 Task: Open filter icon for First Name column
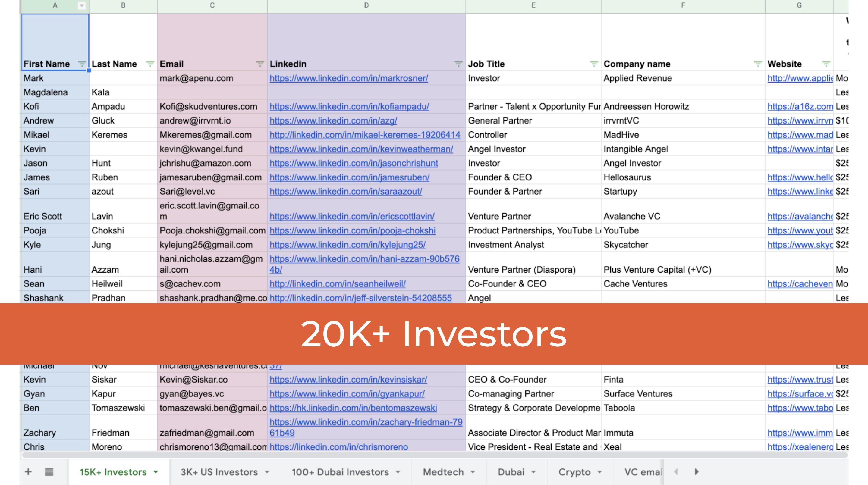(82, 64)
